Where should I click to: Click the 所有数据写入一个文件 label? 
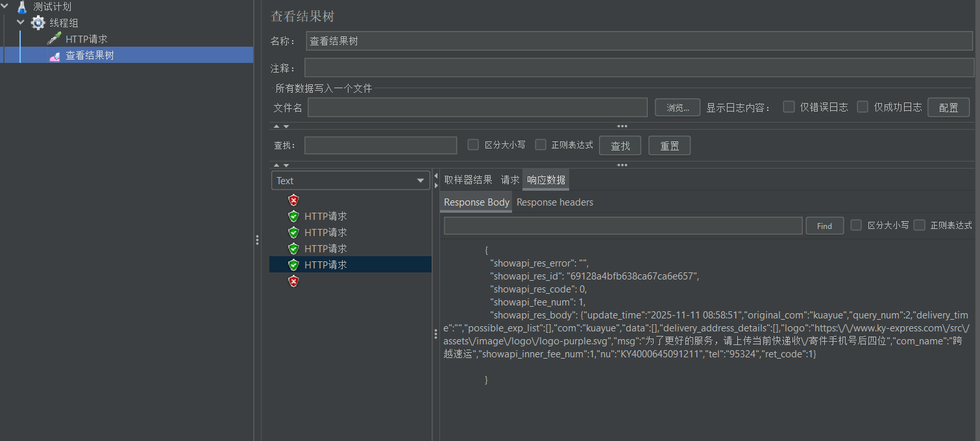point(324,88)
